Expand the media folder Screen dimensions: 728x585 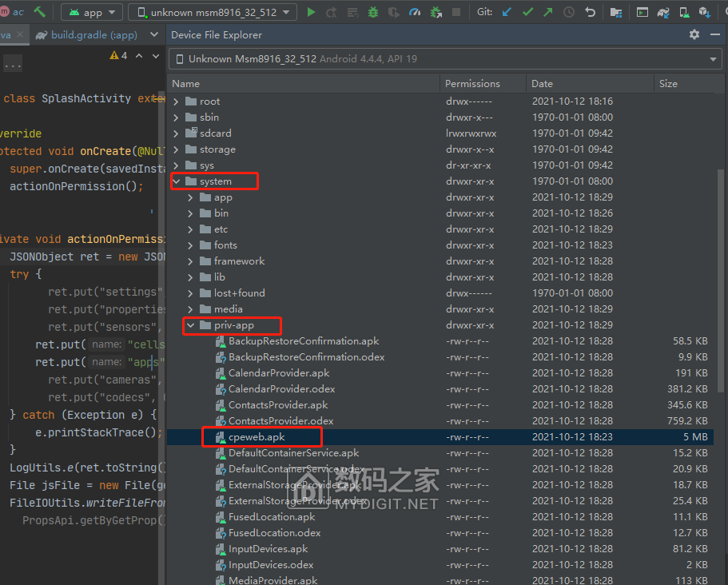tap(190, 309)
